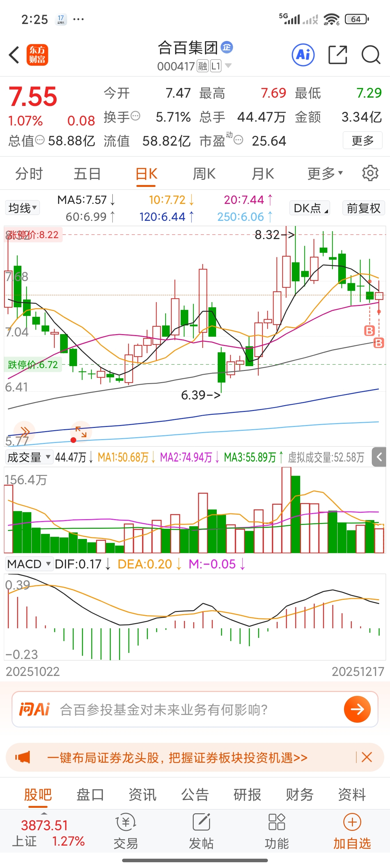Open 均线 indicator dropdown
The image size is (390, 868).
22,208
